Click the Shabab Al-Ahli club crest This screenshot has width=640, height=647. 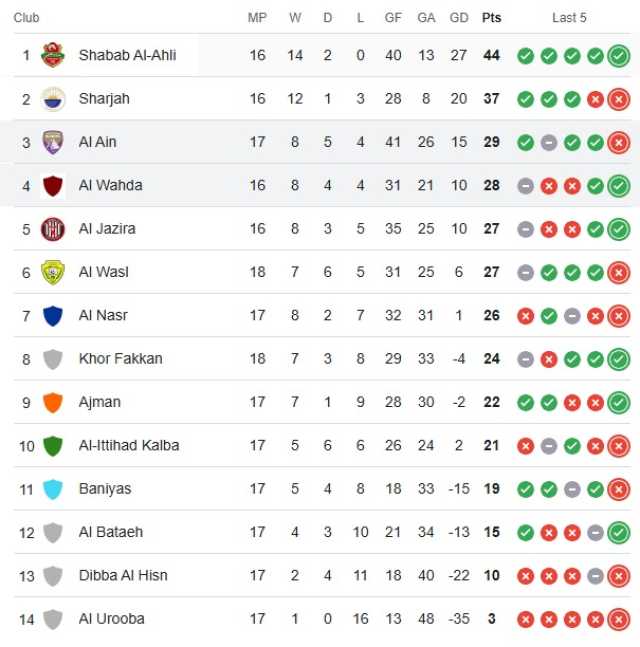tap(53, 55)
